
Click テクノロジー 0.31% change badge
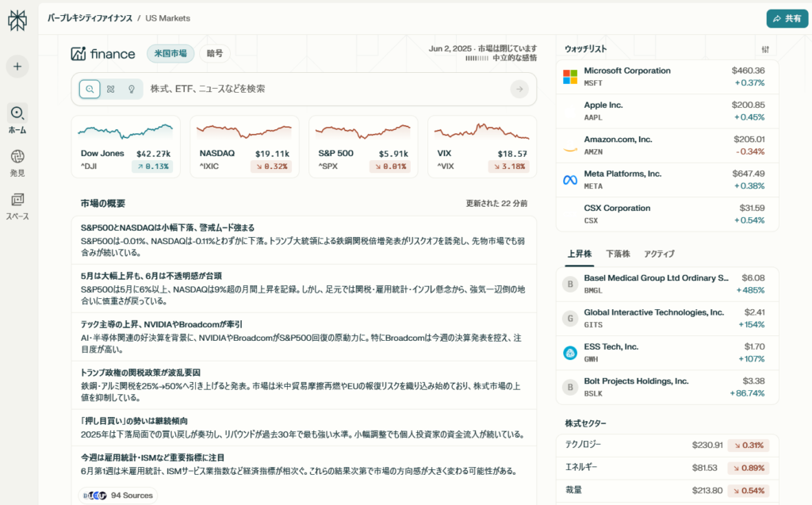click(x=749, y=446)
